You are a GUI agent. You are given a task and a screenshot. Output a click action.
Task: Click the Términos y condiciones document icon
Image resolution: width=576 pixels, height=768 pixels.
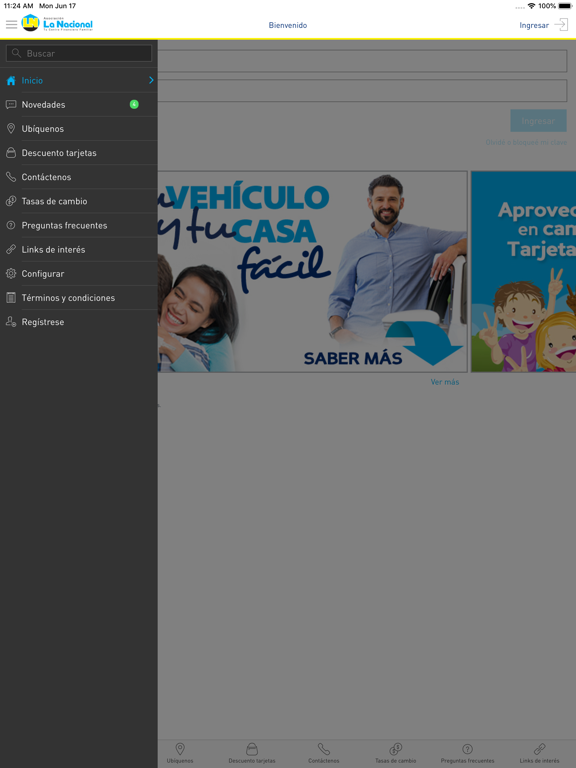[11, 297]
